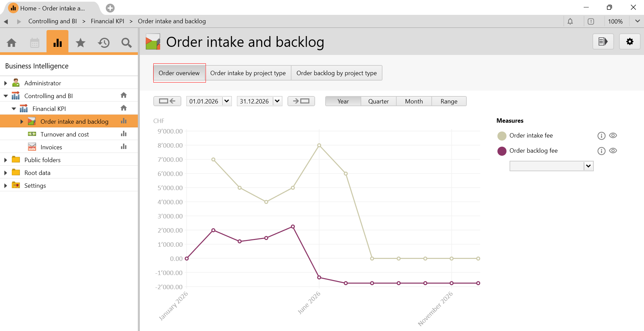
Task: Click the previous period arrow button
Action: click(167, 101)
